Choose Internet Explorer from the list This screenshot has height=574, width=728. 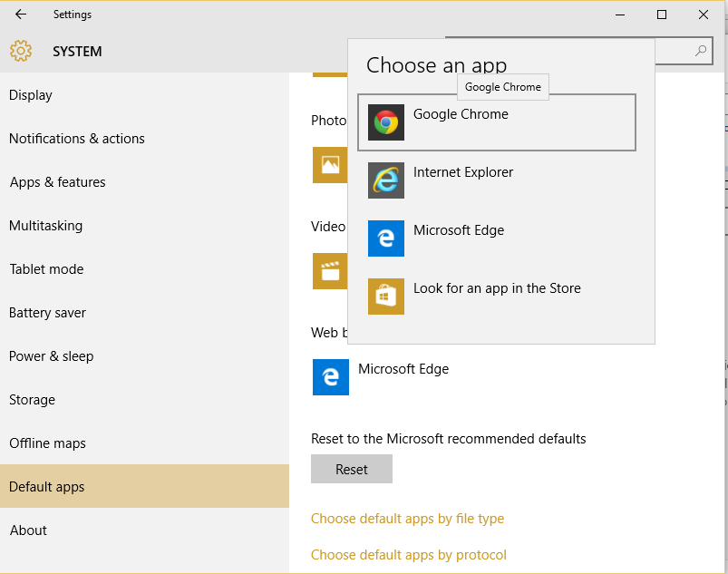point(497,180)
